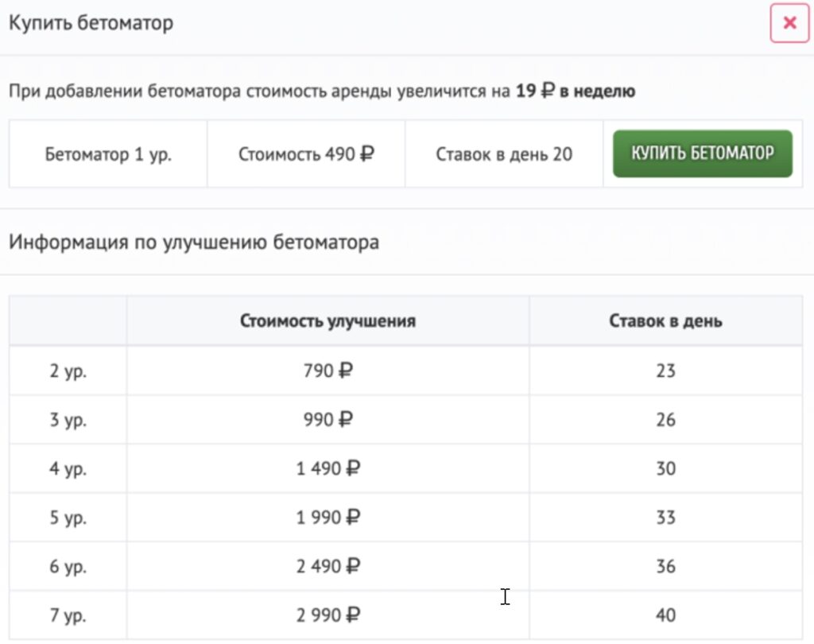
Task: Click the Купить бетоматор dialog title
Action: coord(91,23)
